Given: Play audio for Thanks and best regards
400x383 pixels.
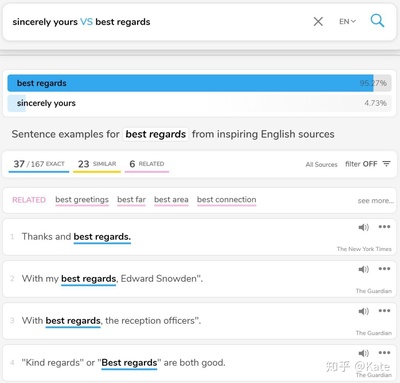Looking at the screenshot, I should click(x=364, y=227).
